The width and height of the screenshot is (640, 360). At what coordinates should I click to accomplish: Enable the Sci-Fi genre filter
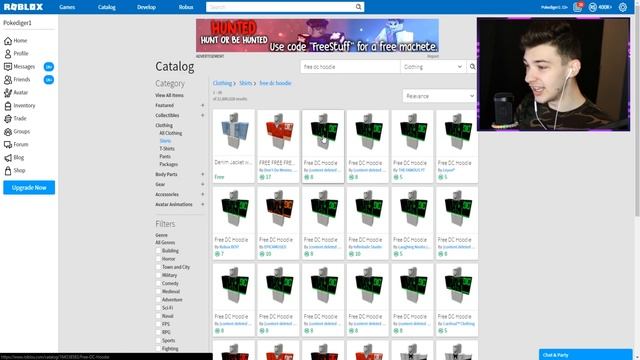tap(158, 308)
